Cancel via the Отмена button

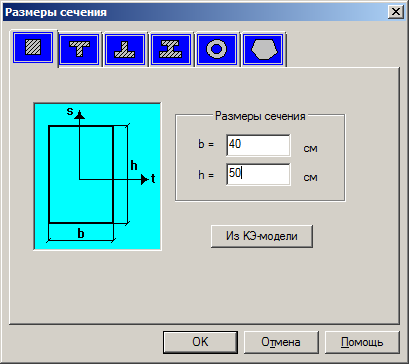point(281,342)
